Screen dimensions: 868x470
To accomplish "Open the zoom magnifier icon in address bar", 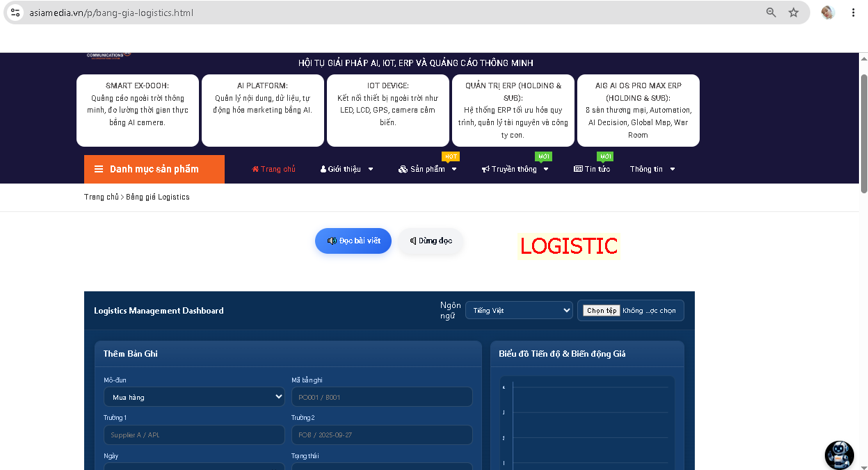I will pyautogui.click(x=771, y=13).
